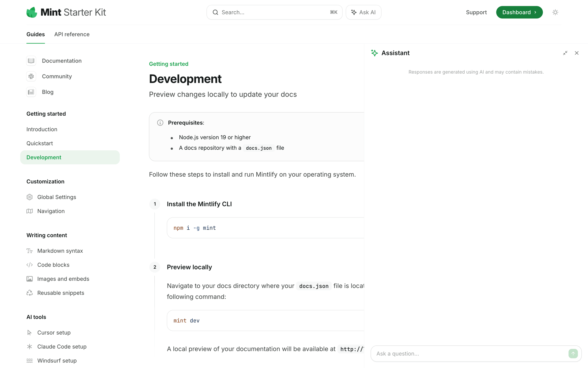
Task: Click the Community Slack icon
Action: [x=31, y=76]
